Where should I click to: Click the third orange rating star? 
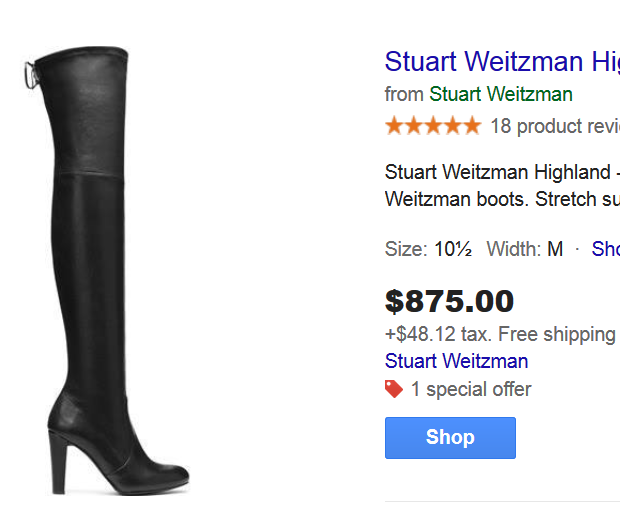[433, 126]
